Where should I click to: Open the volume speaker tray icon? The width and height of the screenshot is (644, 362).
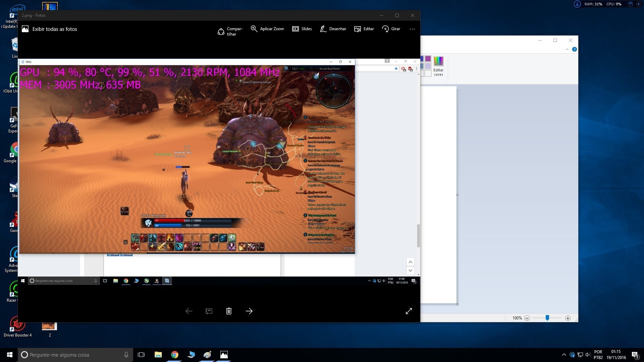[588, 355]
